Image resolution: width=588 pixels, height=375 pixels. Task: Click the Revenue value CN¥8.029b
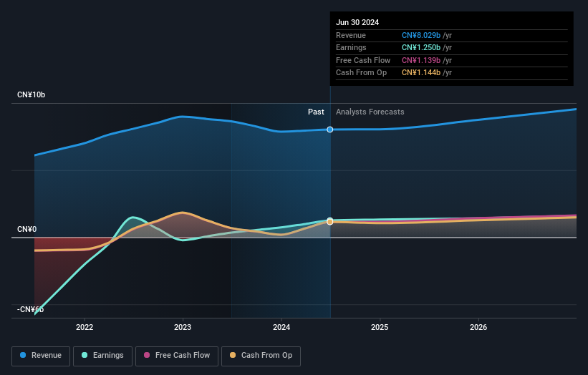[421, 35]
